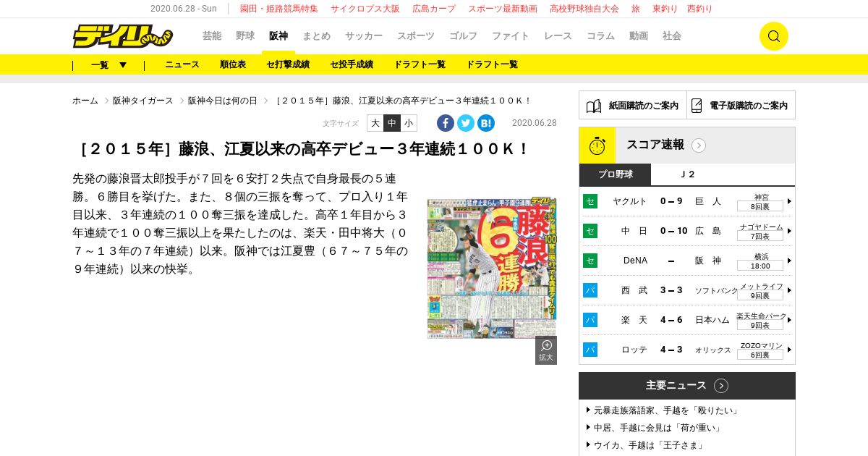
Task: Switch to the プロ野球 score tab
Action: point(615,174)
